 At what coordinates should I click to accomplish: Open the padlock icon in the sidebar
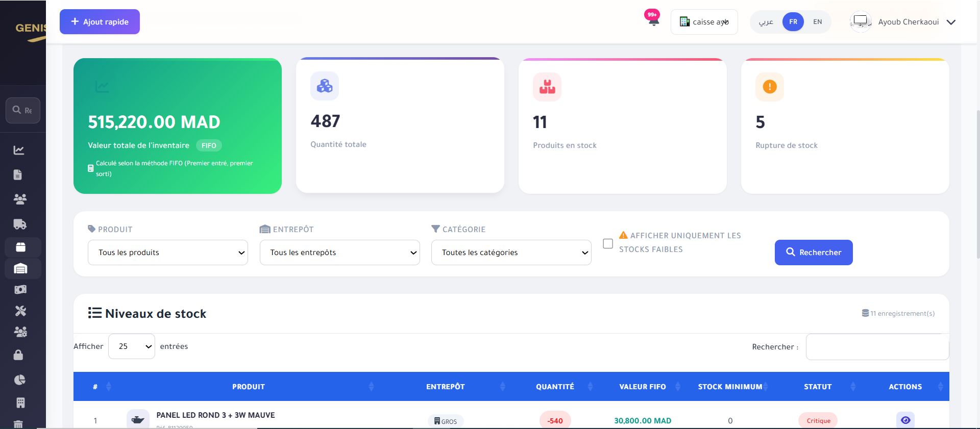tap(18, 355)
